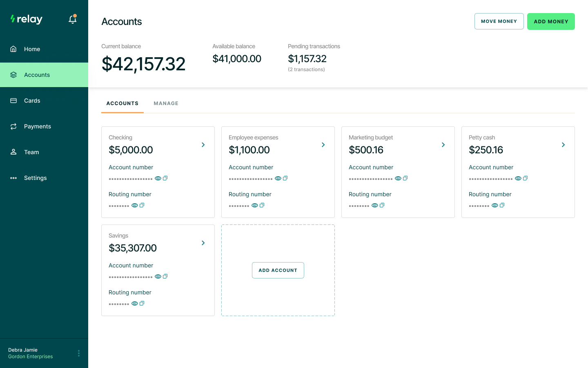Image resolution: width=588 pixels, height=368 pixels.
Task: Reveal the Checking account number
Action: point(158,178)
